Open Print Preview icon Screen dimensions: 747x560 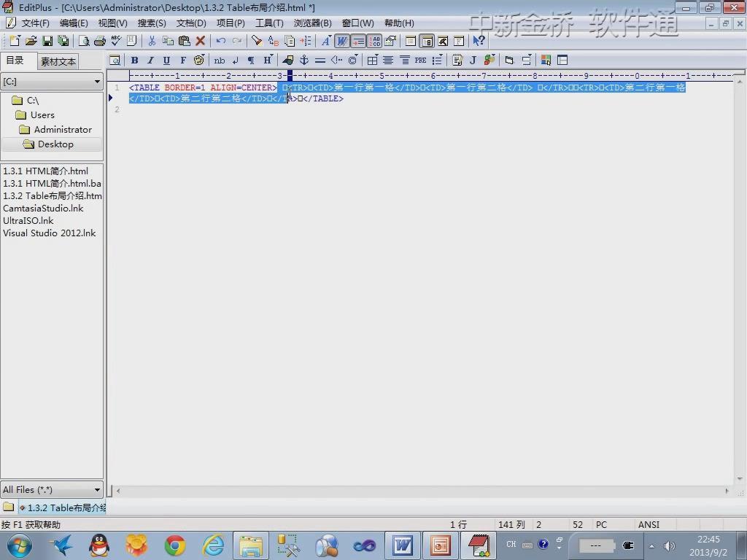point(84,41)
